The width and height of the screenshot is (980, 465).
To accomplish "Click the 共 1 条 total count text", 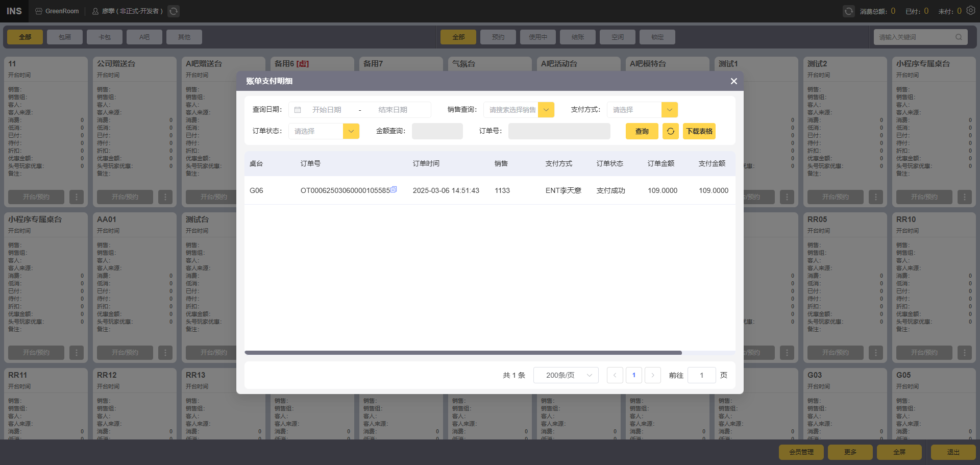I will (514, 375).
